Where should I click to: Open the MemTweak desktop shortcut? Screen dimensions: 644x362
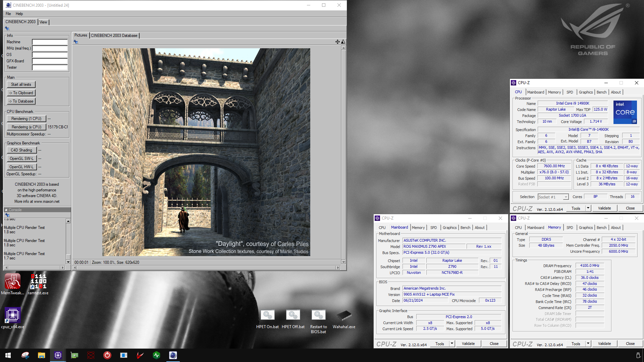[12, 284]
